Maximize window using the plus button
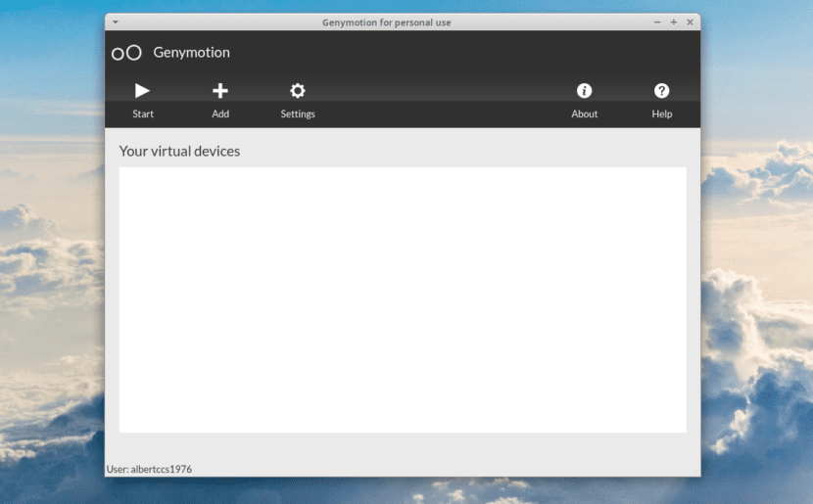813x504 pixels. 674,23
